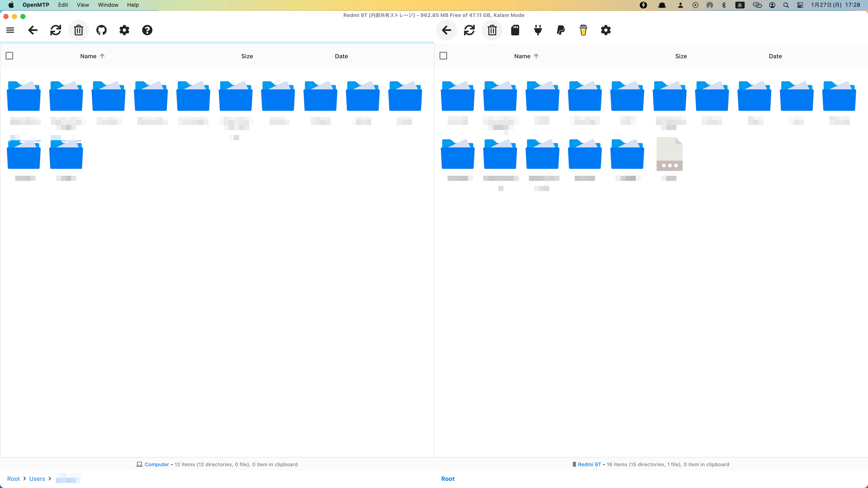This screenshot has height=488, width=868.
Task: Click the plug MTP mode icon
Action: (x=538, y=30)
